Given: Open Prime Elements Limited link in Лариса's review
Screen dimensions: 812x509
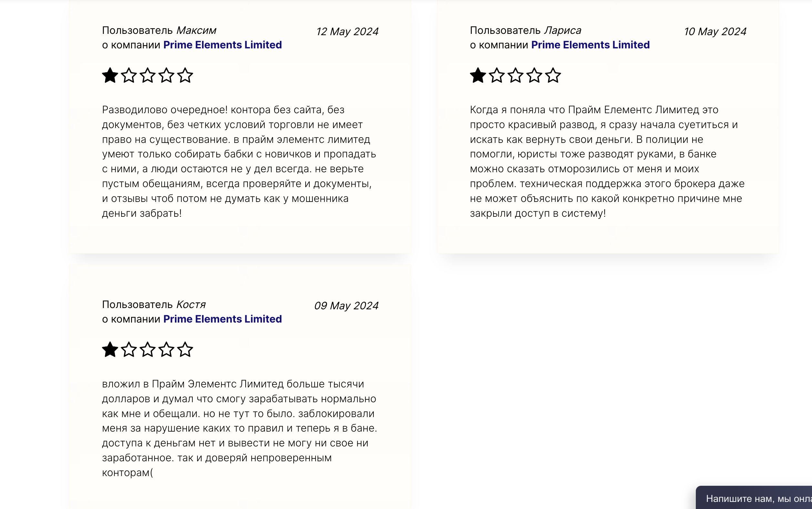Looking at the screenshot, I should tap(590, 45).
